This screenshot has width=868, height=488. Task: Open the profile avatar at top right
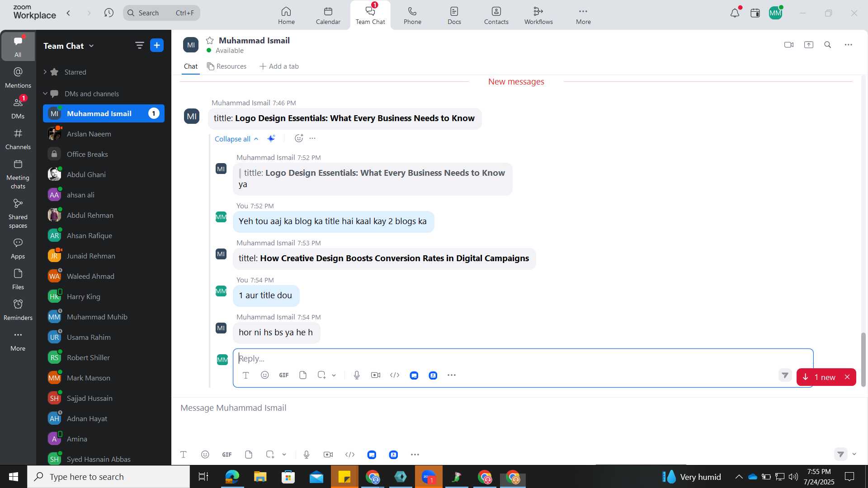coord(775,13)
